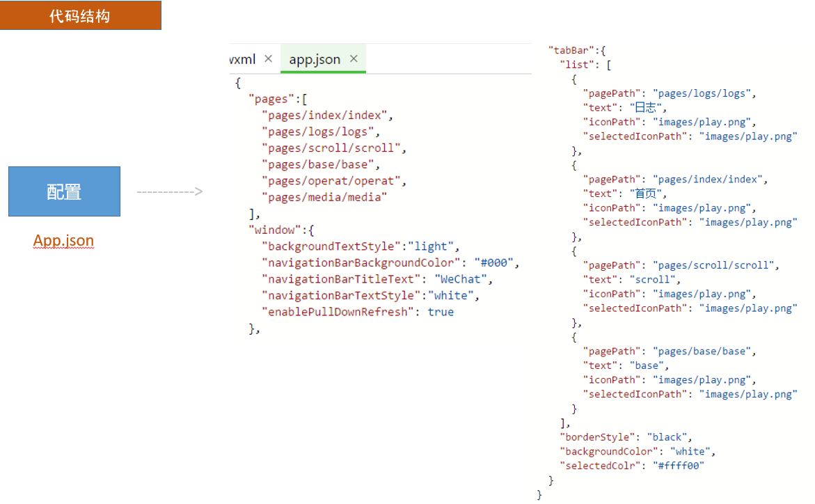Click the "tabBar":{ key line
815x504 pixels.
coord(577,50)
